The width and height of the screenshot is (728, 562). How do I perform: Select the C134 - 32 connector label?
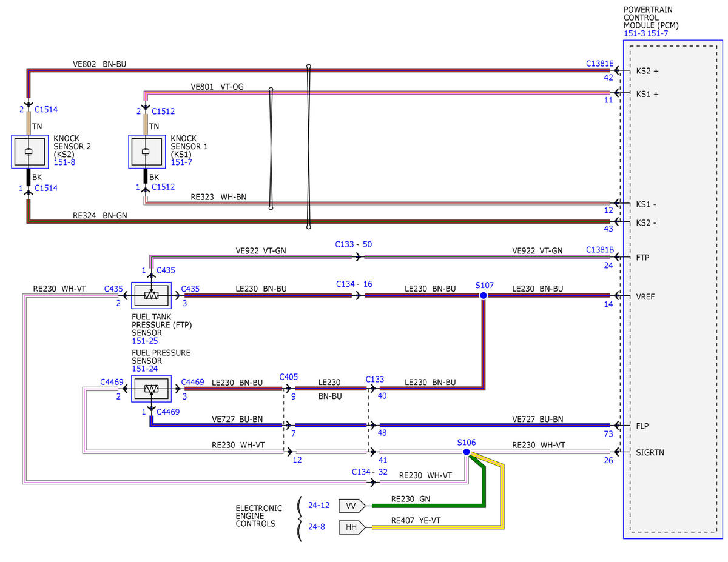pos(370,472)
